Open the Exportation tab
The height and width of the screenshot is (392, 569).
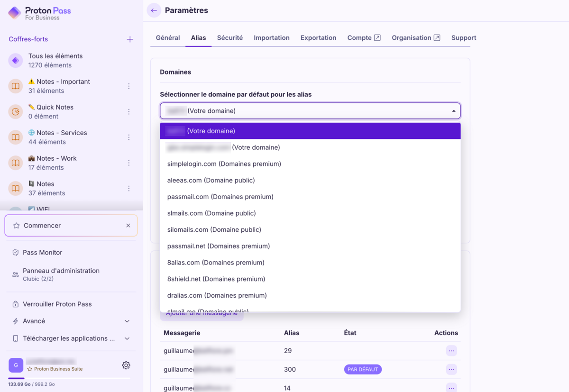pyautogui.click(x=318, y=38)
